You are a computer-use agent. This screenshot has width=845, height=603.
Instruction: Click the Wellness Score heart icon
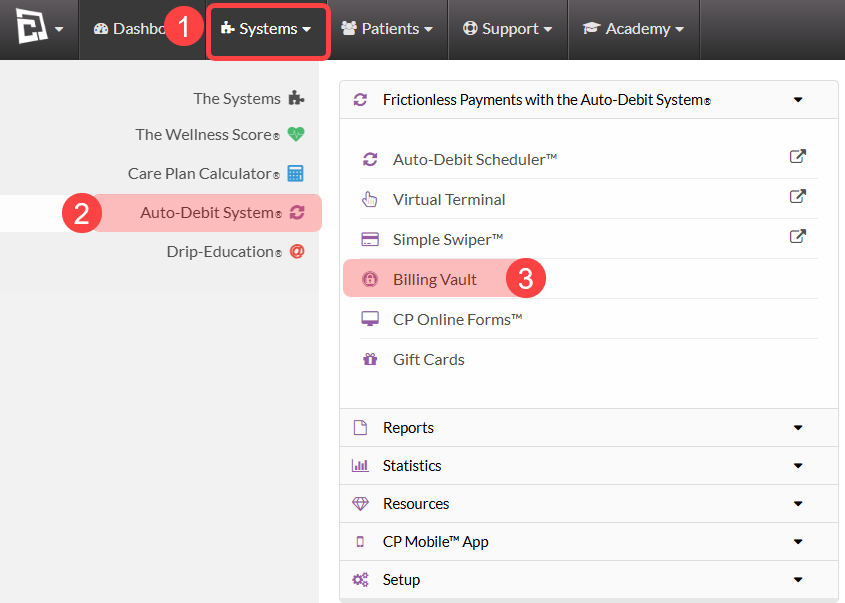pos(296,134)
